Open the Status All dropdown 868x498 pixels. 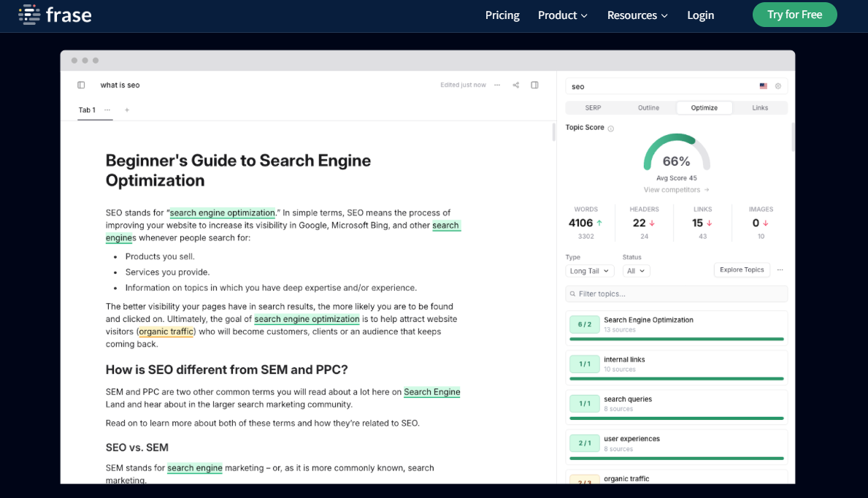[636, 271]
